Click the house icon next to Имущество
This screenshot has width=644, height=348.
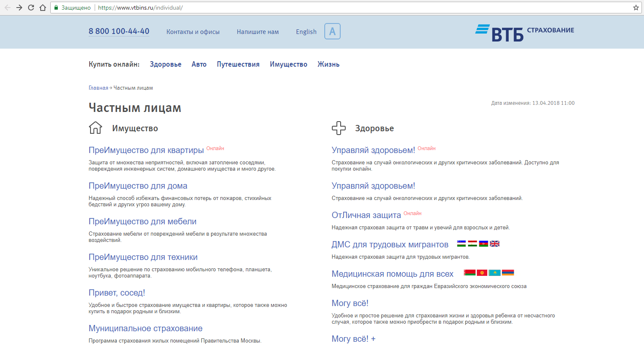pos(96,128)
